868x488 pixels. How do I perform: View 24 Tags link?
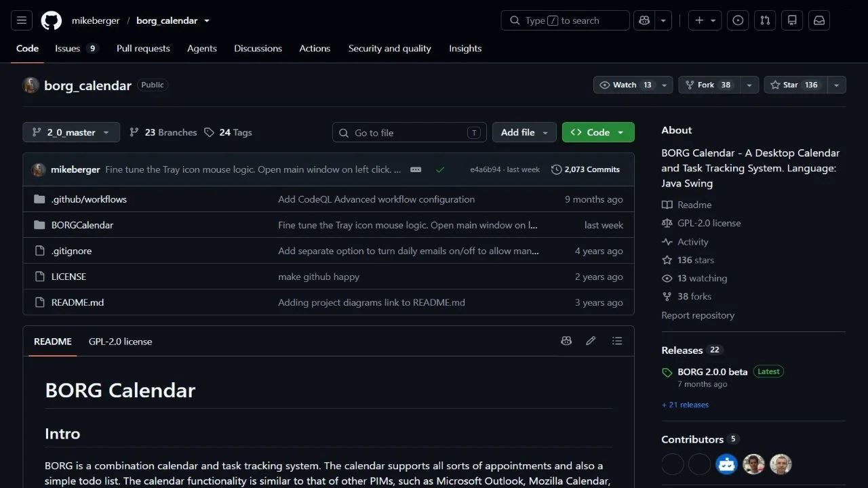(x=228, y=132)
